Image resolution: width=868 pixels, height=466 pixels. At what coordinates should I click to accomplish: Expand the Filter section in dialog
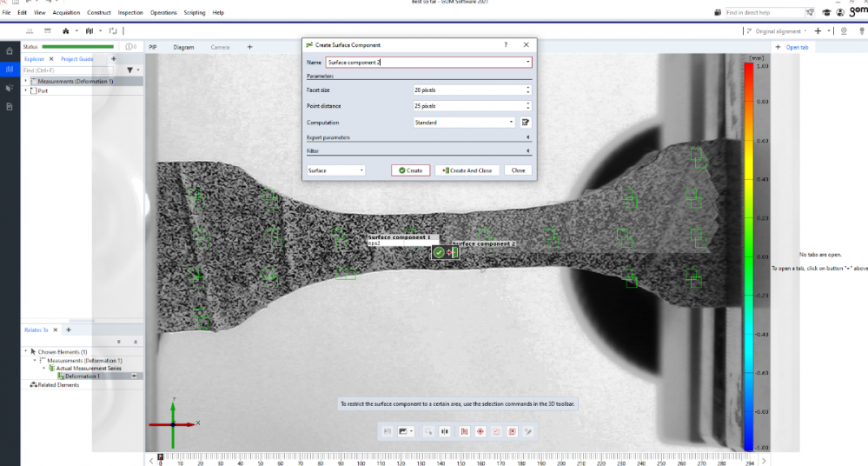click(x=528, y=150)
